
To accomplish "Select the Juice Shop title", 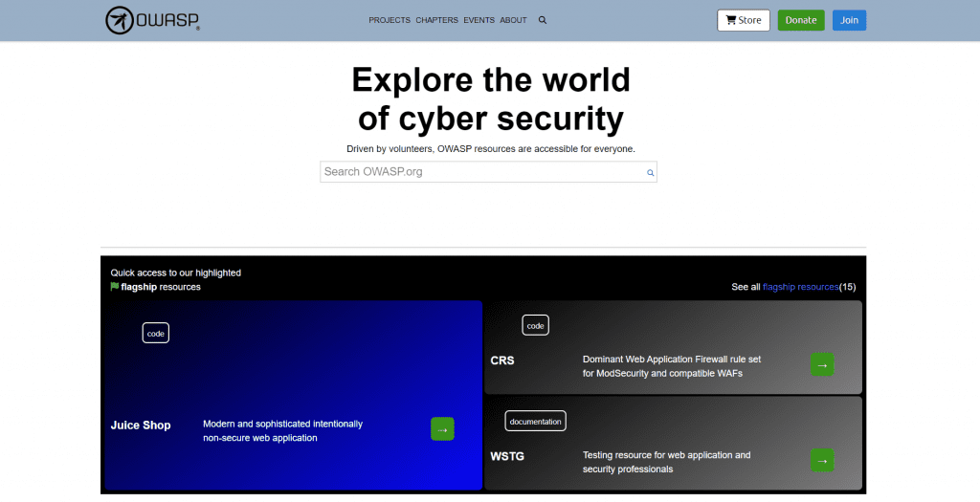I will point(141,426).
